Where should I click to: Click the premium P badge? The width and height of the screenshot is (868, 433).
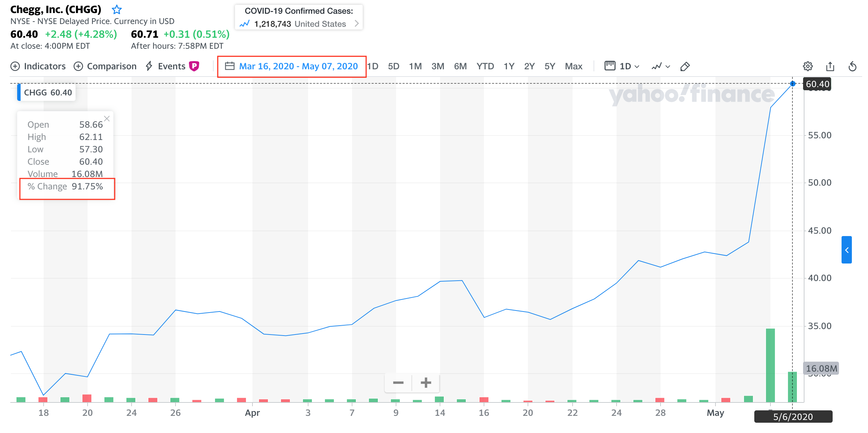click(194, 66)
